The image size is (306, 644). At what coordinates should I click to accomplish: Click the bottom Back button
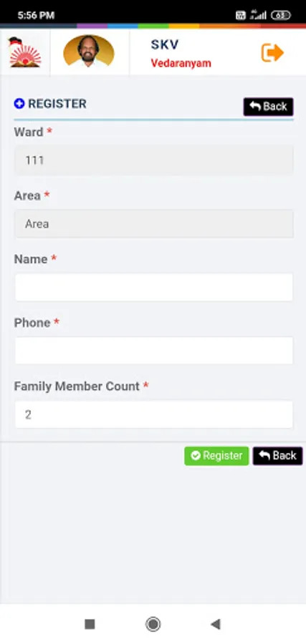point(277,456)
